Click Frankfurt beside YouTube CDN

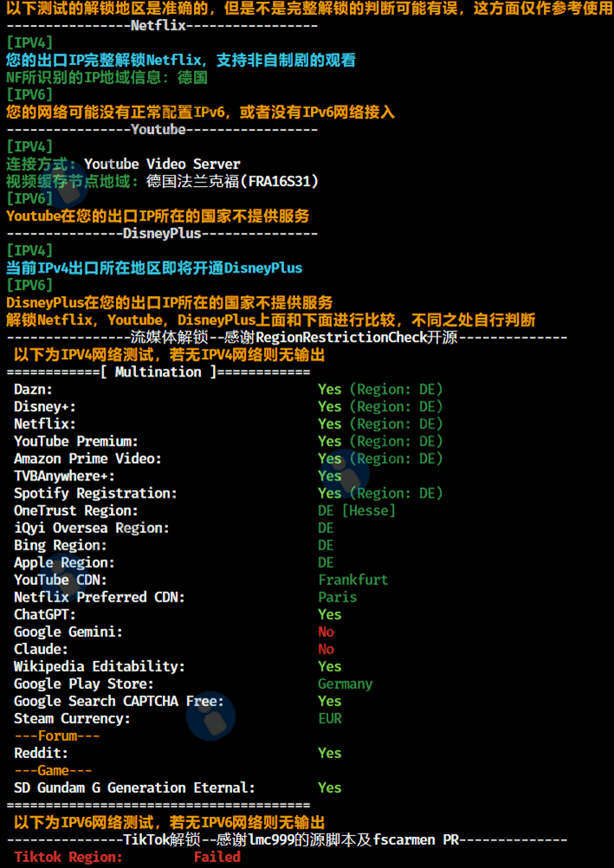coord(352,580)
